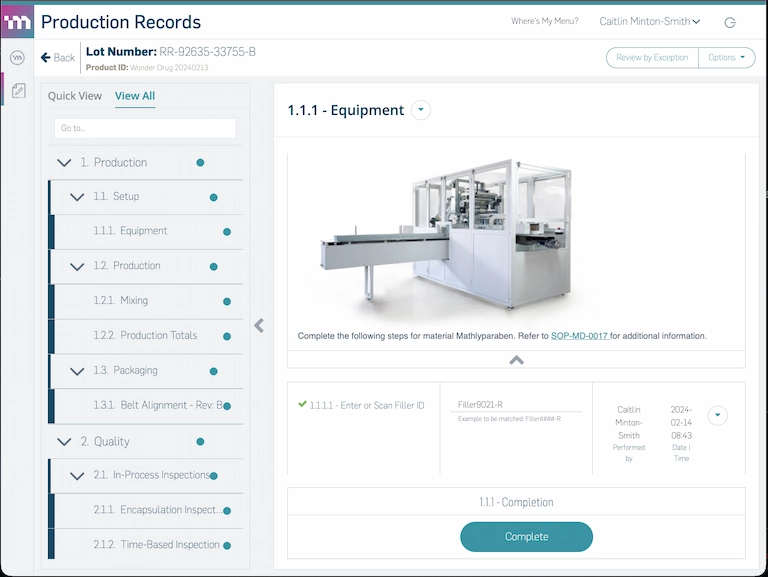Select the edit records sidebar icon
The height and width of the screenshot is (577, 768).
click(x=17, y=91)
